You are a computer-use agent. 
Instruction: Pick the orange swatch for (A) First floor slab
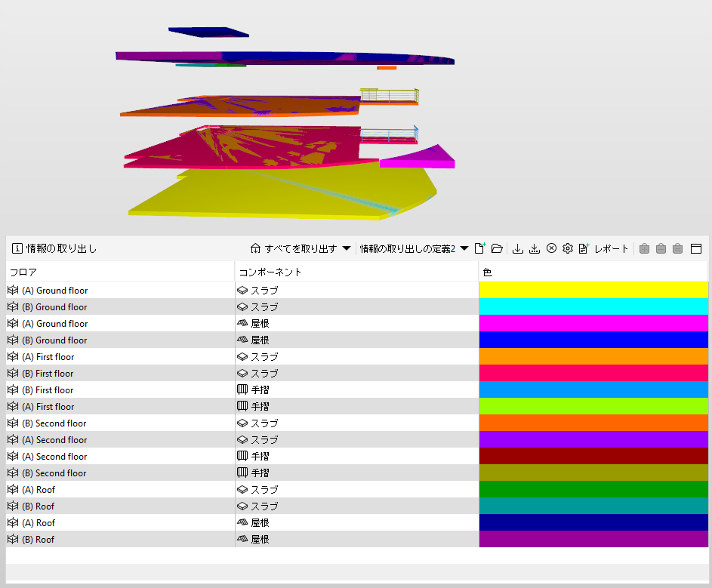click(593, 356)
